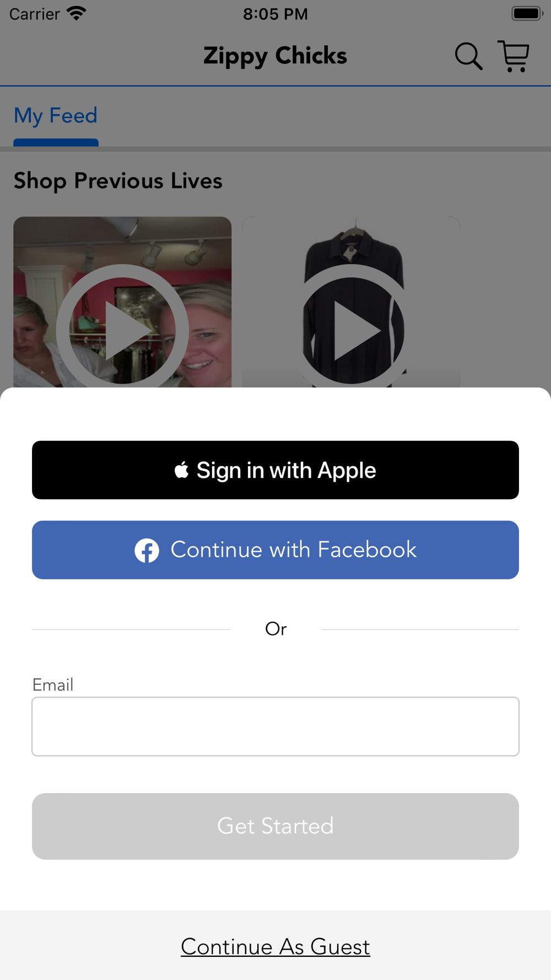Tap the Get Started button
This screenshot has height=980, width=551.
pyautogui.click(x=275, y=826)
